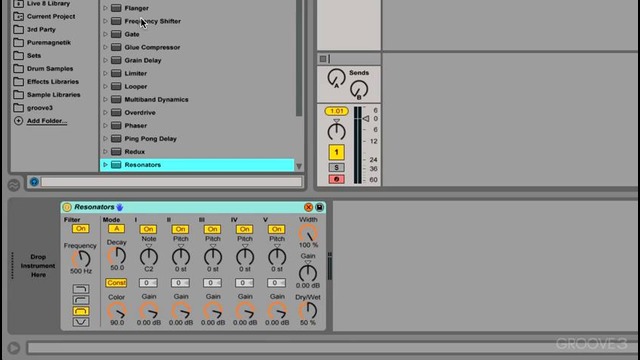Click the stop clip square button
The height and width of the screenshot is (360, 640).
click(x=323, y=59)
